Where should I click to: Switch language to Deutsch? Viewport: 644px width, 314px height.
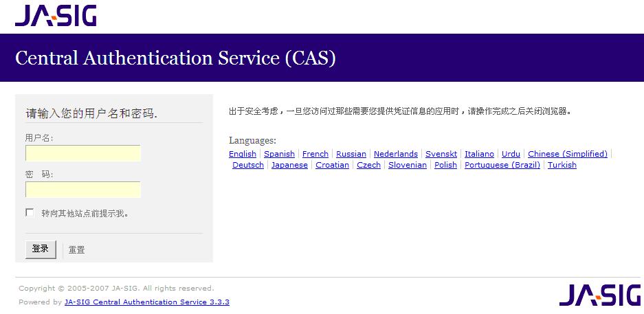click(248, 165)
